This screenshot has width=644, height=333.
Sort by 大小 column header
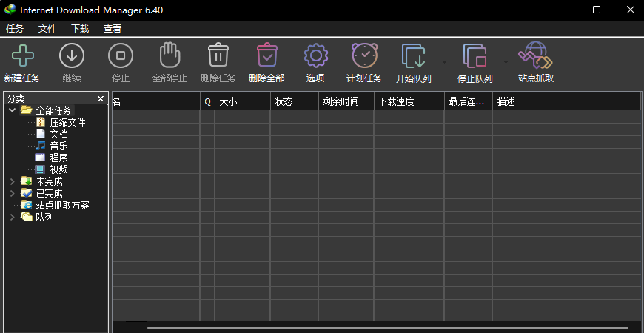pyautogui.click(x=243, y=102)
